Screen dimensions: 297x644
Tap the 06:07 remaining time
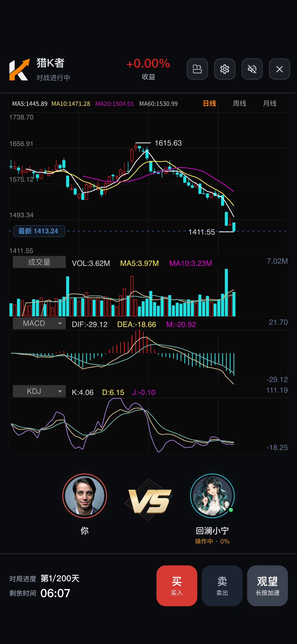pyautogui.click(x=55, y=593)
